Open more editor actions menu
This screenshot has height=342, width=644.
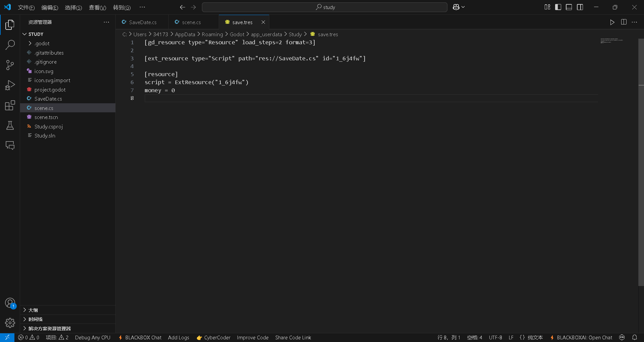pos(634,22)
